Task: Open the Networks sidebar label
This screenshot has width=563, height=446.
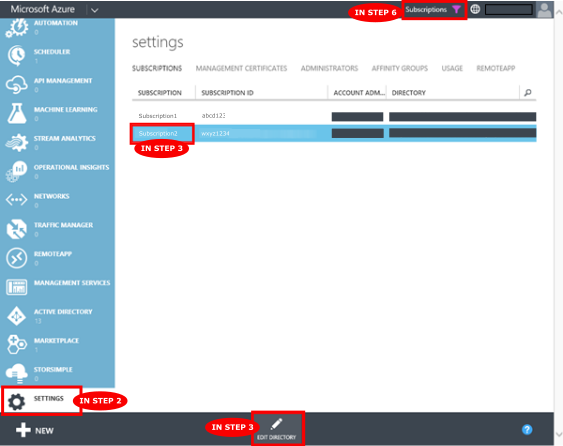Action: coord(51,196)
